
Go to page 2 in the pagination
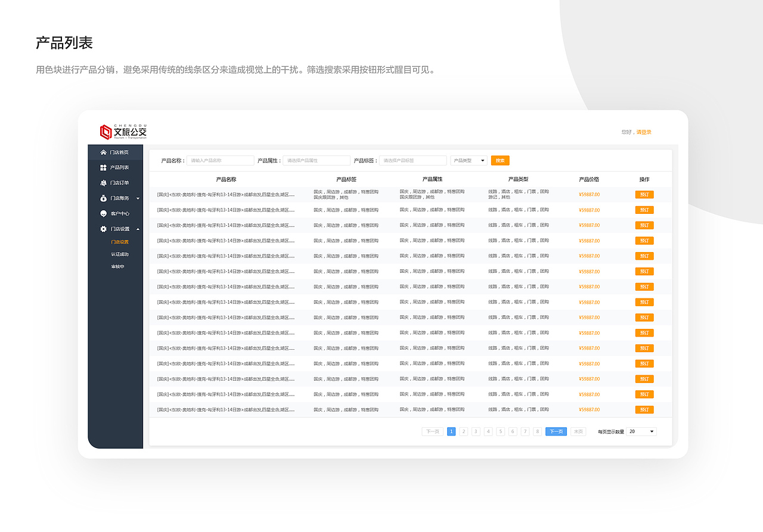pyautogui.click(x=464, y=431)
